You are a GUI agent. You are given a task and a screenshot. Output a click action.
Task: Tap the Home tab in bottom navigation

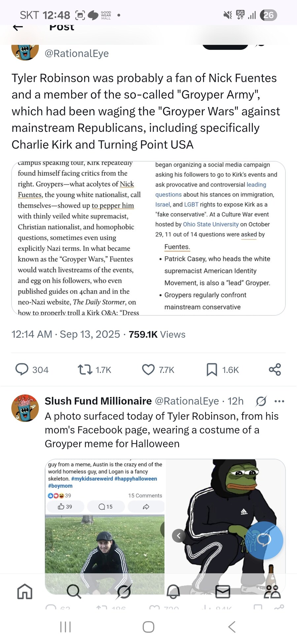(x=25, y=591)
